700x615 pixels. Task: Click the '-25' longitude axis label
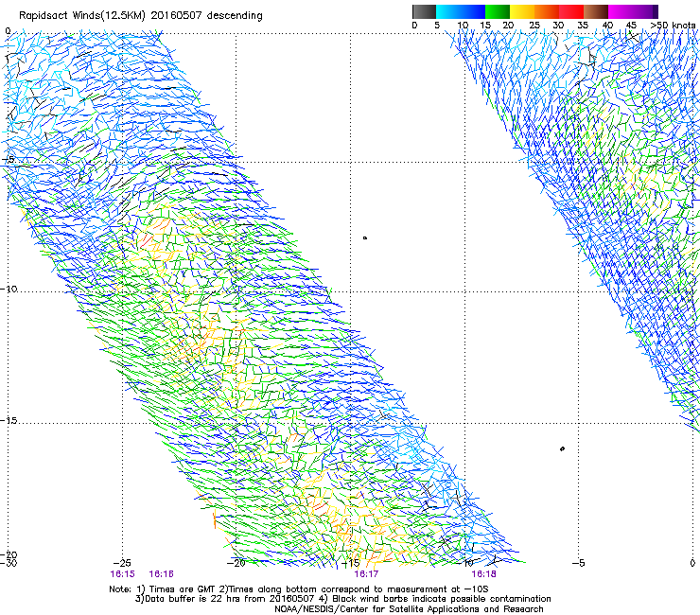click(122, 563)
